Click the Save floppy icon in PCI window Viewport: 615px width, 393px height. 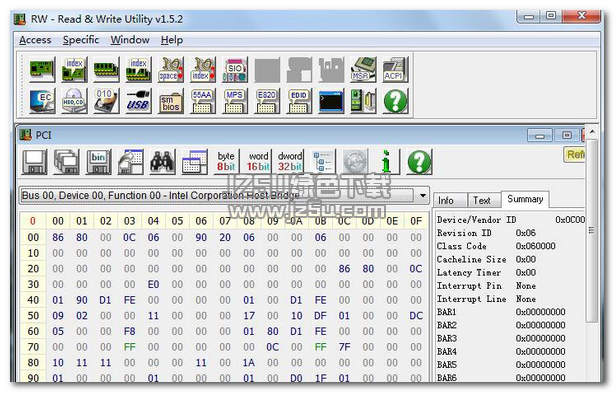(x=35, y=162)
